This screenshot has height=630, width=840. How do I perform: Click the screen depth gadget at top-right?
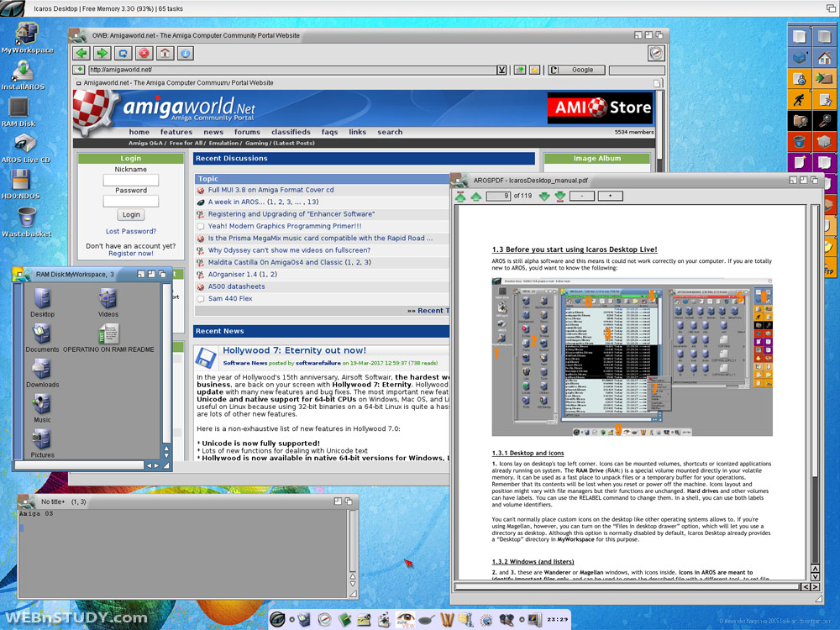coord(831,8)
